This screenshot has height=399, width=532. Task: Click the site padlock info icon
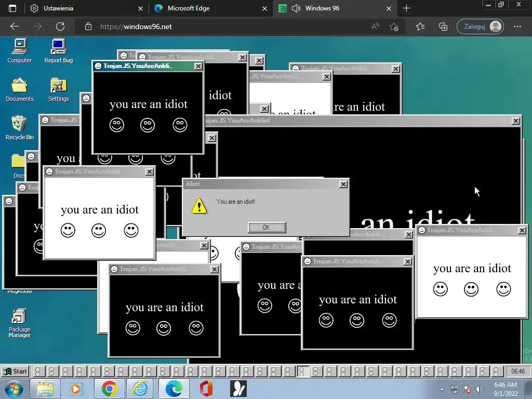point(88,26)
